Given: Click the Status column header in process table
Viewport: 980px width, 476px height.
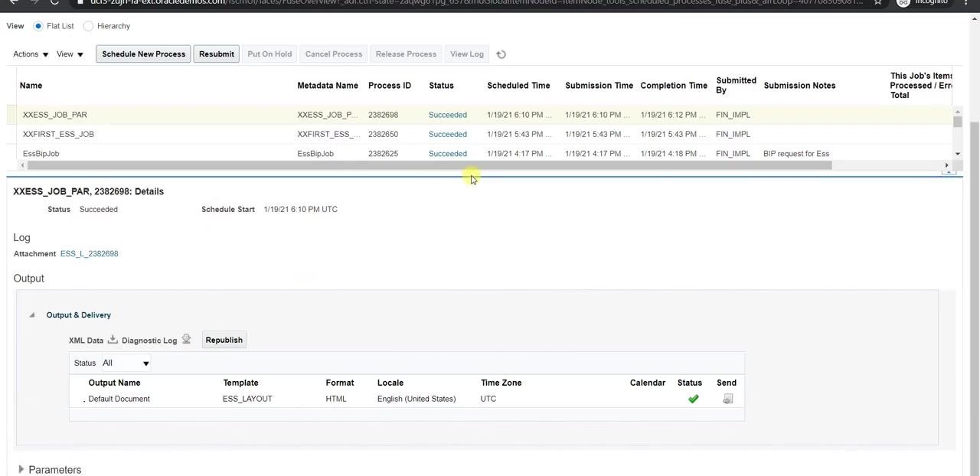Looking at the screenshot, I should point(441,86).
